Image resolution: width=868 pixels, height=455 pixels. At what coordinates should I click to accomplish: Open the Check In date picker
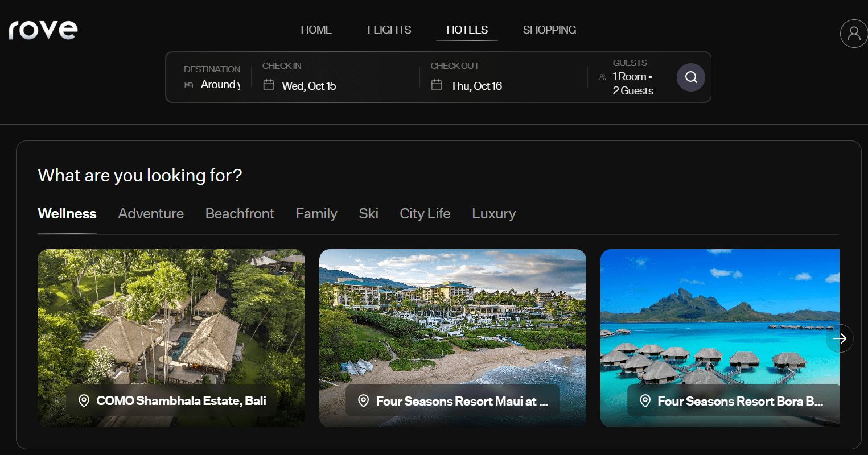coord(308,86)
